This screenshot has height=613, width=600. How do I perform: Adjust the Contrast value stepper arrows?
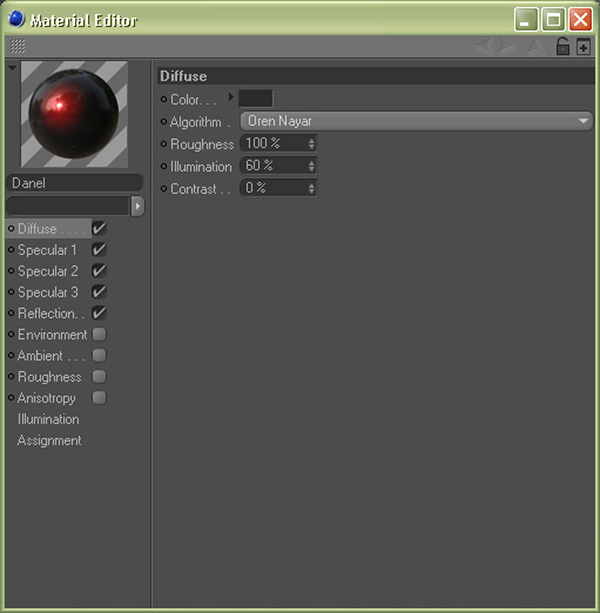312,188
